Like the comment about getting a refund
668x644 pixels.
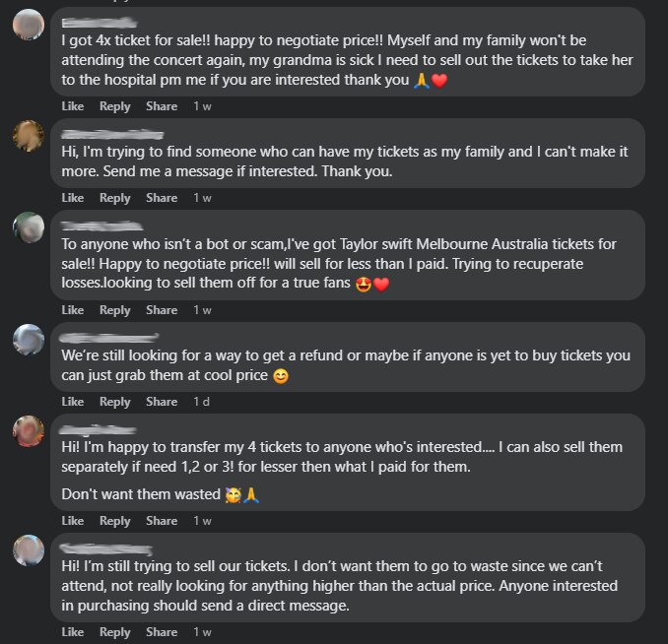tap(73, 402)
